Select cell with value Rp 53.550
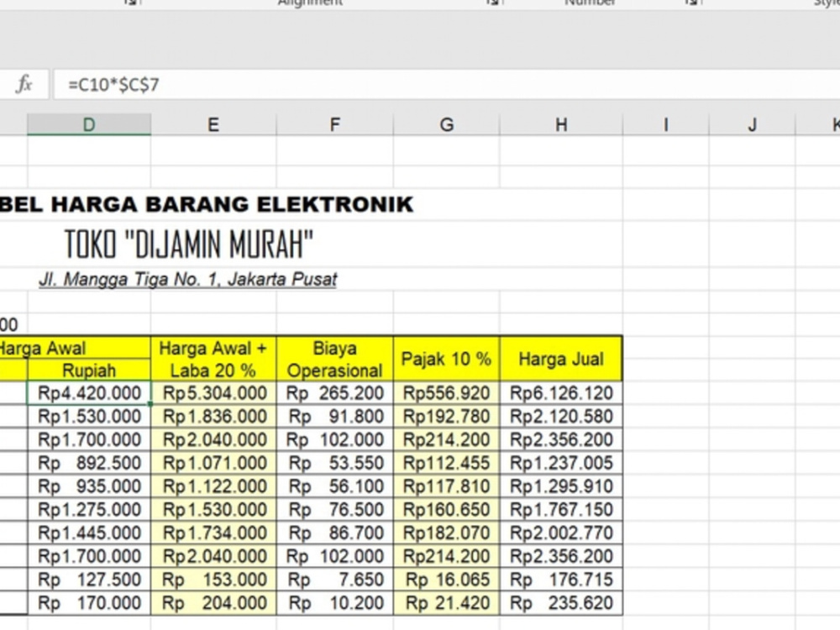The height and width of the screenshot is (630, 840). [335, 463]
